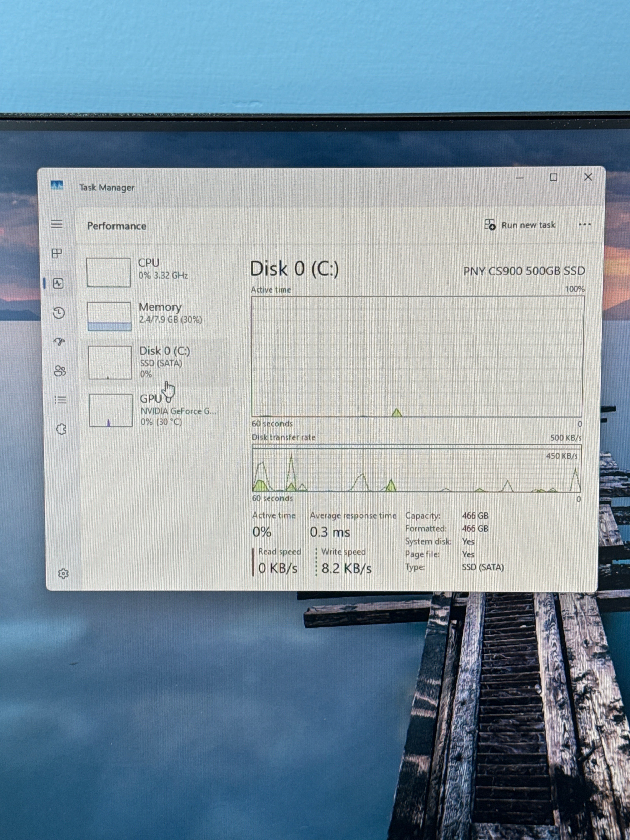This screenshot has height=840, width=630.
Task: Select the Memory performance item
Action: point(156,316)
